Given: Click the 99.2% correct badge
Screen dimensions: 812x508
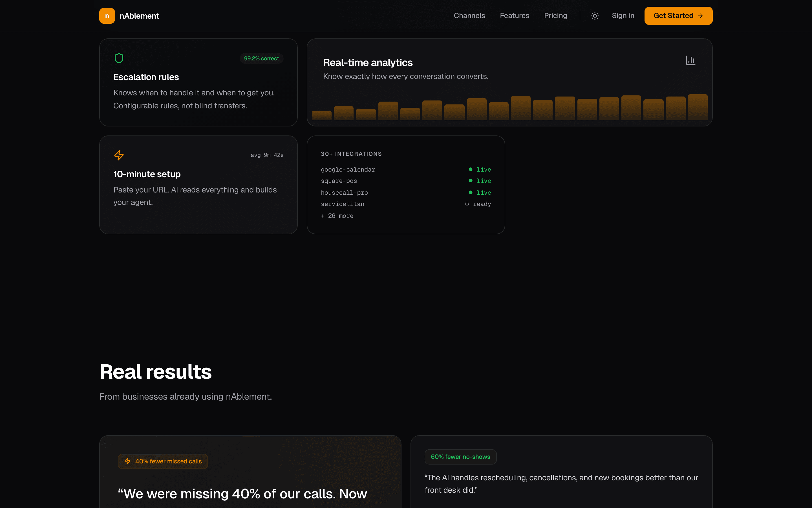Looking at the screenshot, I should pyautogui.click(x=261, y=58).
